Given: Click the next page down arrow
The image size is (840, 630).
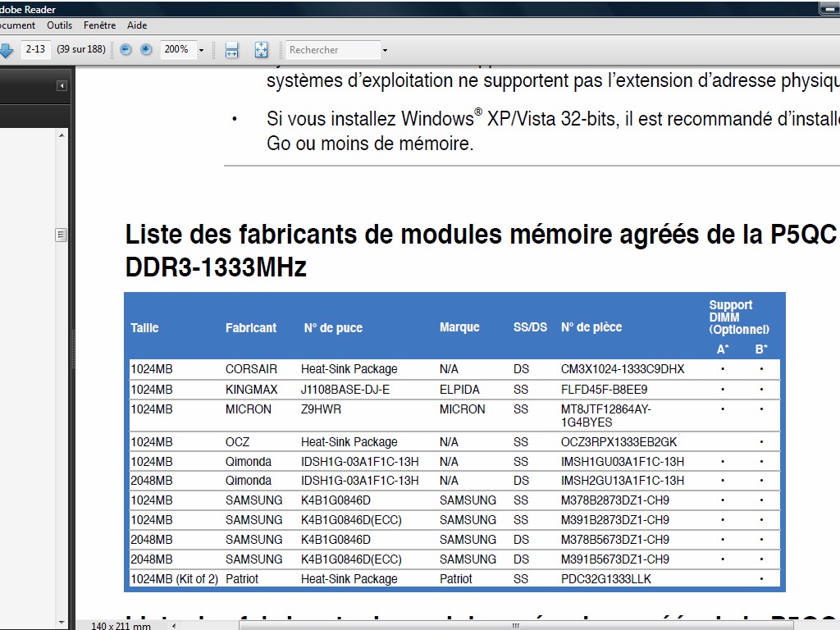Looking at the screenshot, I should point(6,50).
